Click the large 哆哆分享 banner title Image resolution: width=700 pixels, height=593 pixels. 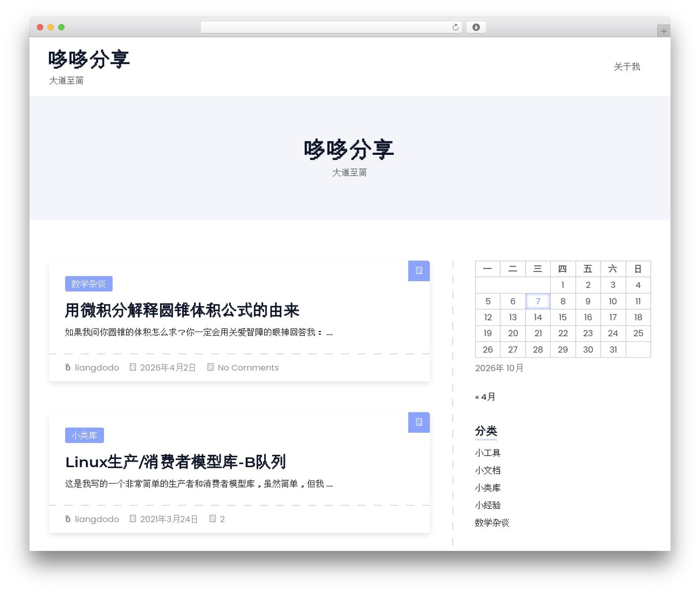(x=349, y=149)
